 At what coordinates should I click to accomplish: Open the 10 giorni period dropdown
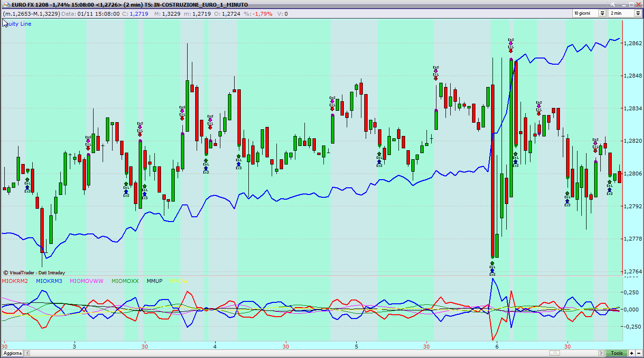click(x=602, y=13)
